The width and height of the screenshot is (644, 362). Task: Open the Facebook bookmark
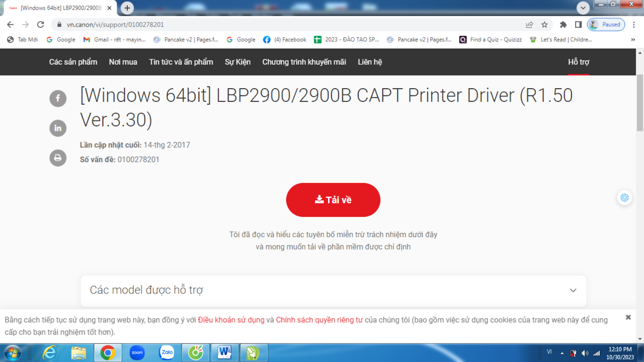[x=285, y=39]
